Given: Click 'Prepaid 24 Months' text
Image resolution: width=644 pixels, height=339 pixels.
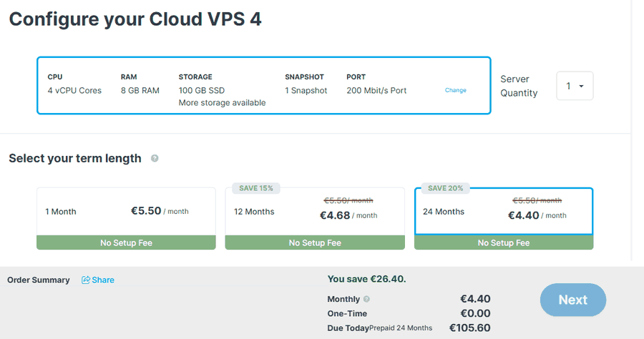Looking at the screenshot, I should point(401,328).
